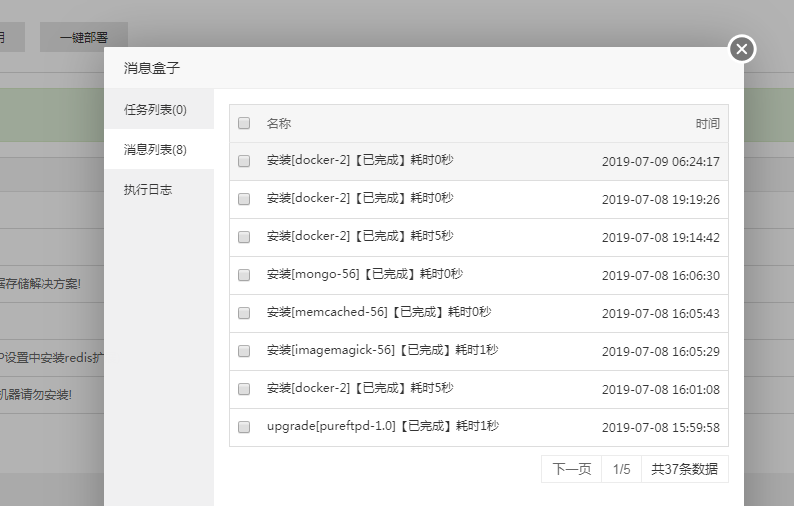
Task: Click the 名称 column header
Action: point(279,123)
